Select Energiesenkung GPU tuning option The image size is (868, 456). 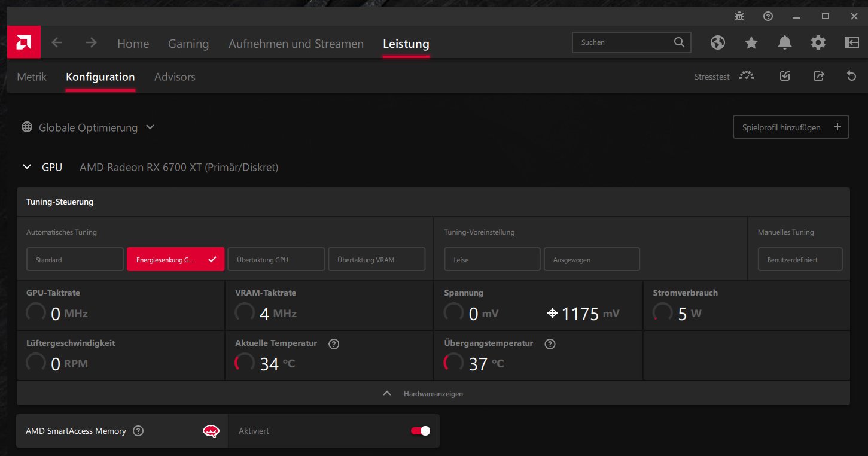tap(175, 259)
